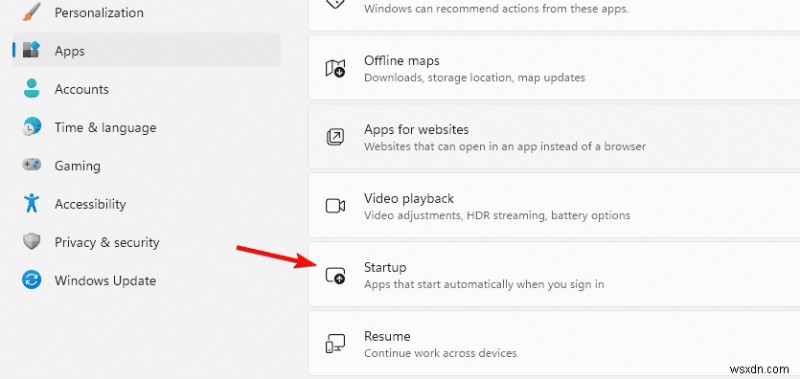Open Video playback settings
Viewport: 800px width, 379px height.
(554, 206)
